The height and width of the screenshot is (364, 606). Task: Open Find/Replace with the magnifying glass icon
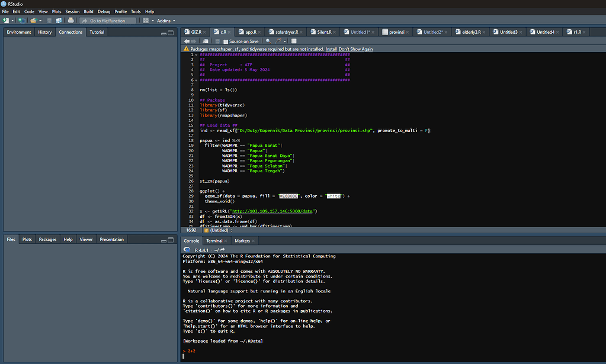point(268,41)
